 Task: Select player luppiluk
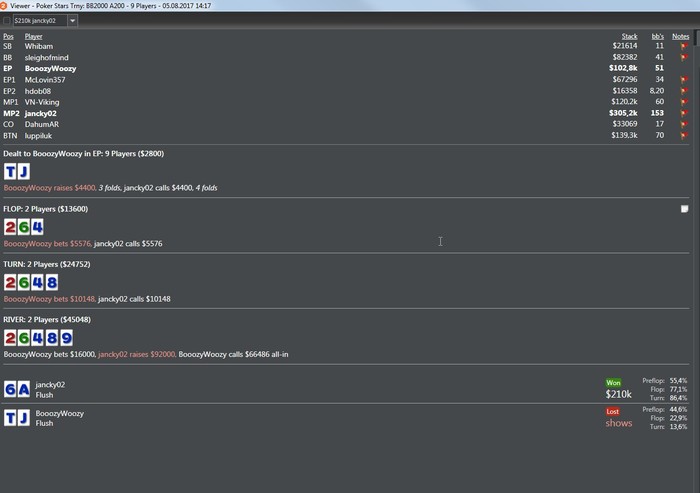38,135
